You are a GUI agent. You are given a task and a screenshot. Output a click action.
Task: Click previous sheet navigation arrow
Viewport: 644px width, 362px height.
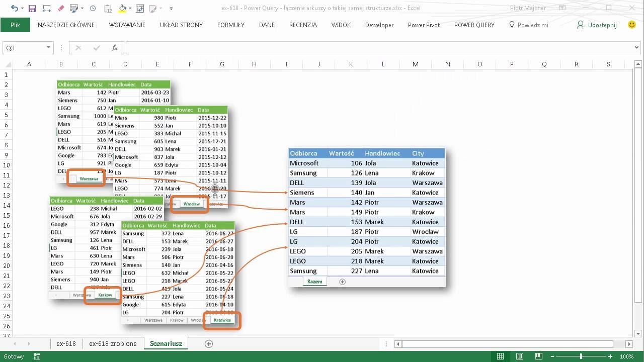(x=15, y=344)
